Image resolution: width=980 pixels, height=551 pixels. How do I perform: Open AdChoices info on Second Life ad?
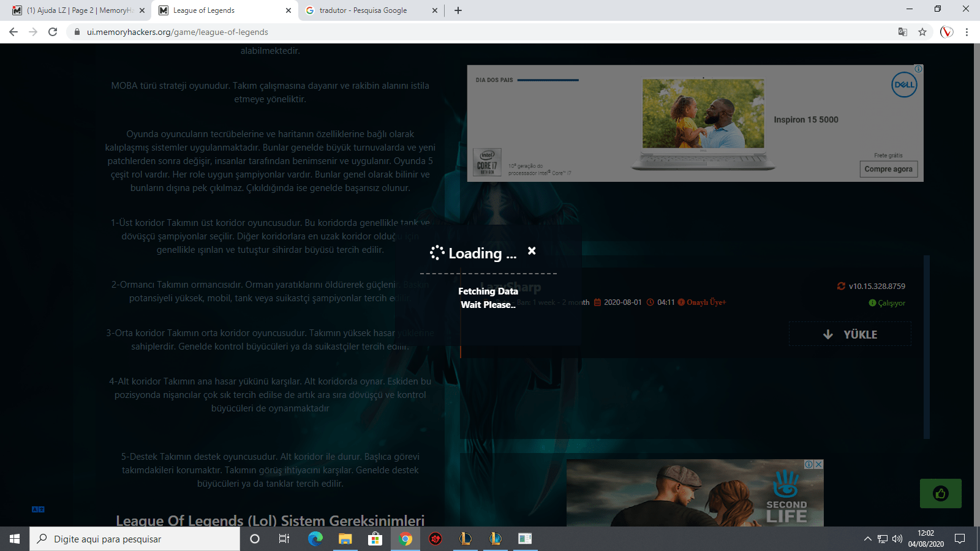pyautogui.click(x=809, y=465)
